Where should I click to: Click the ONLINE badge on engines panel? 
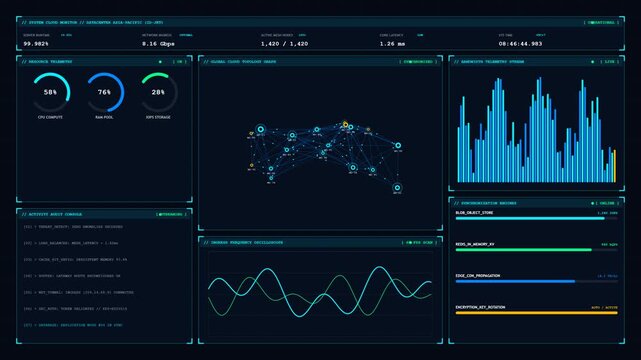[x=607, y=203]
